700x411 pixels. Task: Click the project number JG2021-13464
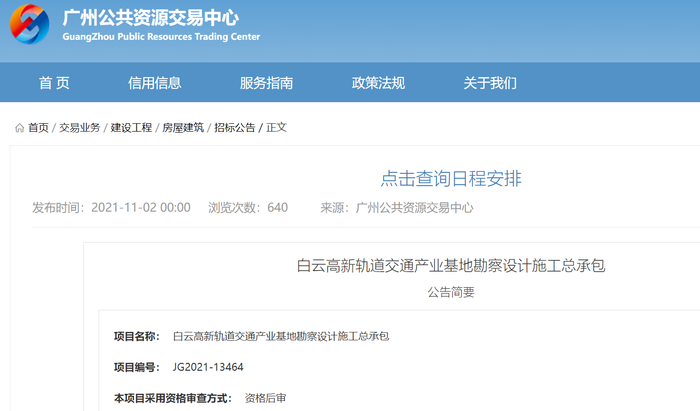208,367
